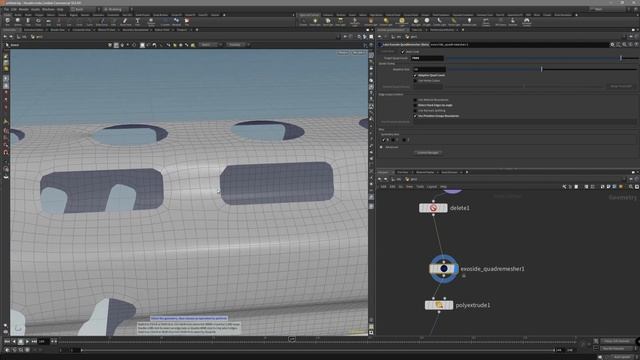Open the network editor Layout menu
640x360 pixels.
432,187
